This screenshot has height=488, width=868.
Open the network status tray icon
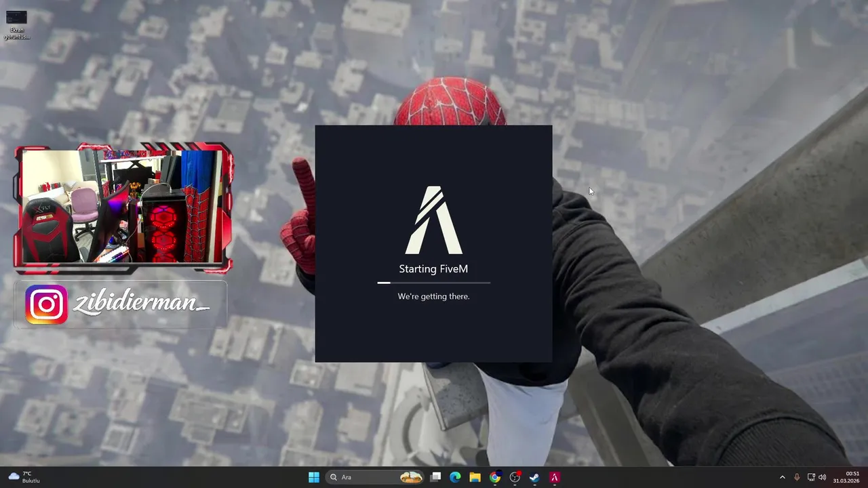(x=811, y=477)
